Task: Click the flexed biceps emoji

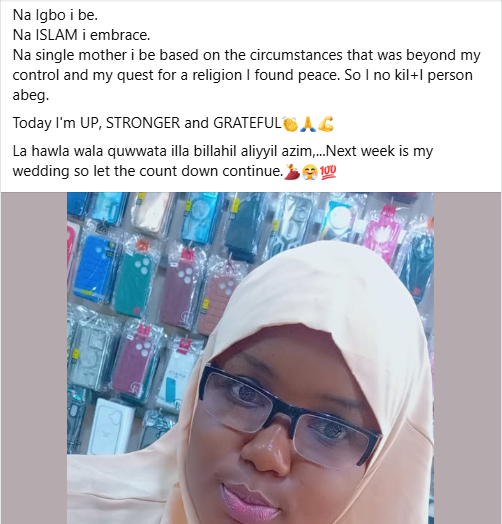Action: click(326, 124)
